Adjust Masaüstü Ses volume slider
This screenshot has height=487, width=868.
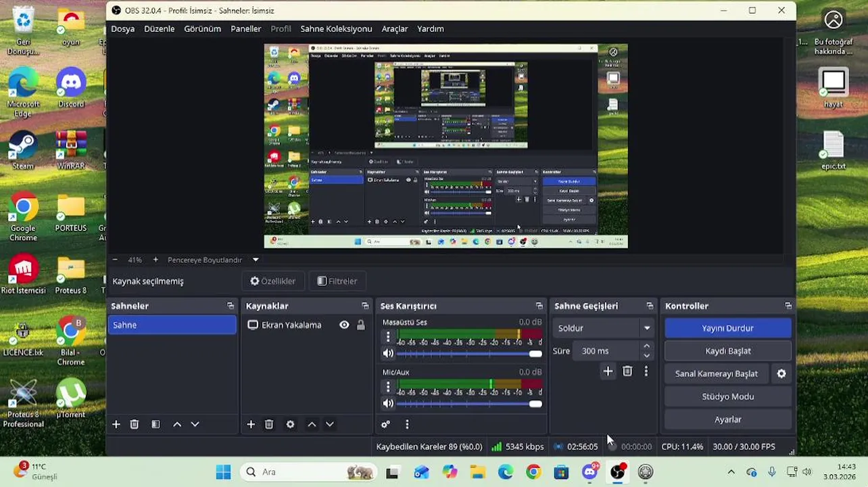470,353
